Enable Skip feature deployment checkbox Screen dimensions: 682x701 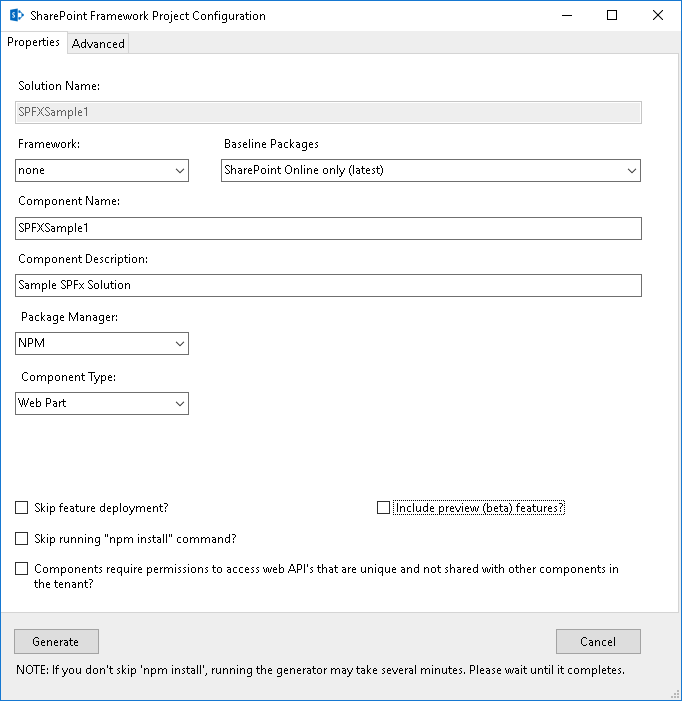click(x=22, y=508)
